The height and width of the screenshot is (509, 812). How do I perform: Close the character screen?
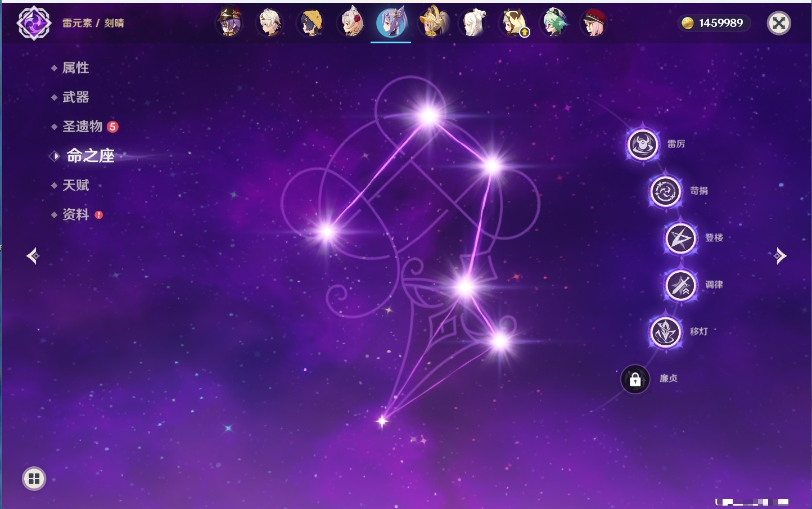[779, 23]
